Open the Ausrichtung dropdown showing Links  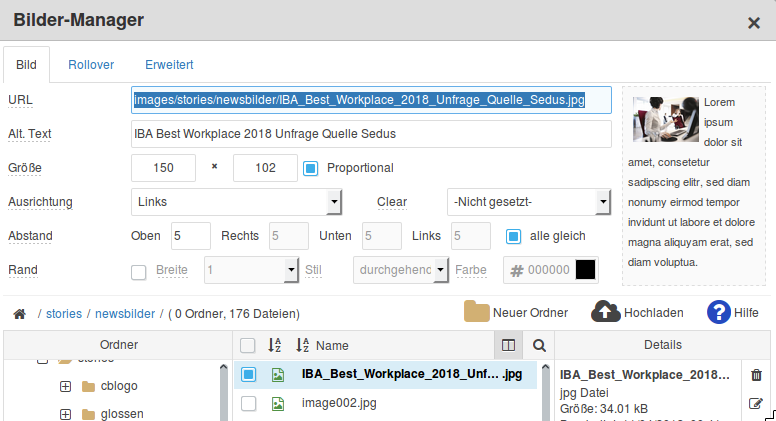click(x=237, y=202)
